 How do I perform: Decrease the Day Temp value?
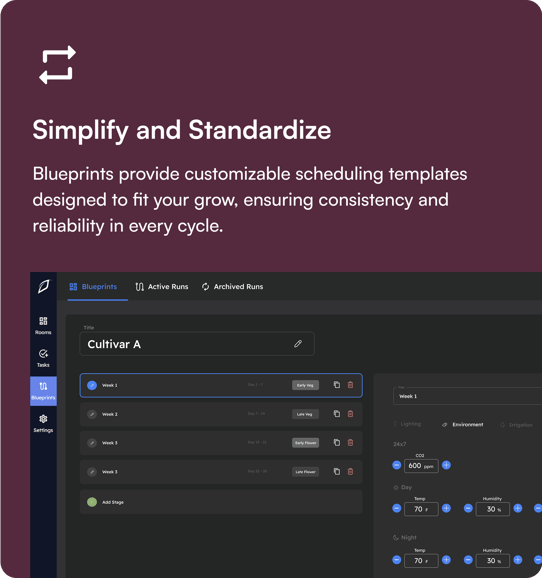[x=397, y=509]
